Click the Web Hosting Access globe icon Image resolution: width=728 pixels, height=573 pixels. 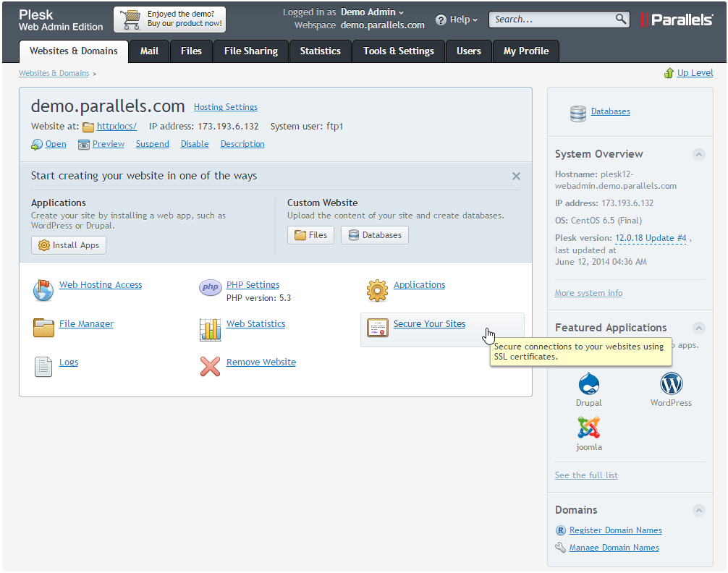pyautogui.click(x=43, y=289)
